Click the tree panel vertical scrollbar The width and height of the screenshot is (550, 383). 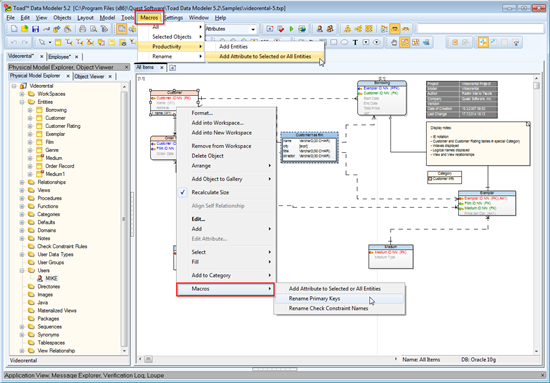tap(124, 219)
